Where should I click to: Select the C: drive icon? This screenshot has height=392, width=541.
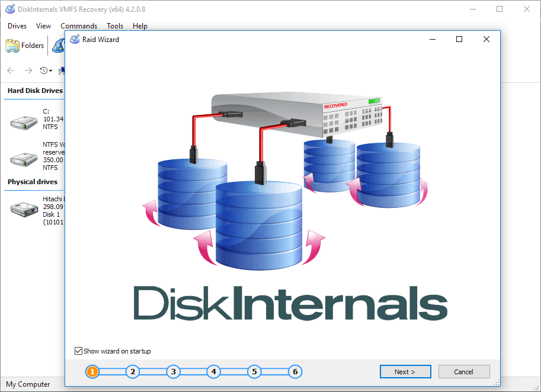pos(24,122)
